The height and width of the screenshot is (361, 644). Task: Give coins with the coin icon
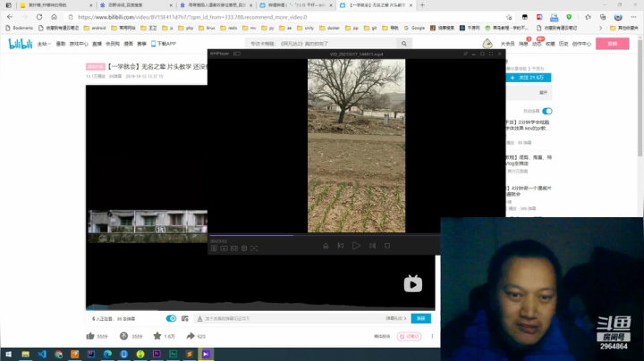coord(123,336)
